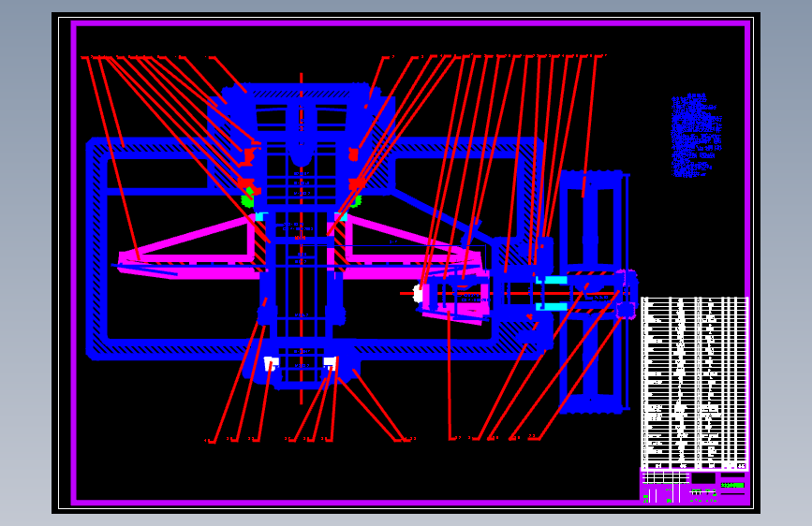Screen dimensions: 812x526
Task: Select the magenta small bevel pinion gear
Action: (x=456, y=297)
